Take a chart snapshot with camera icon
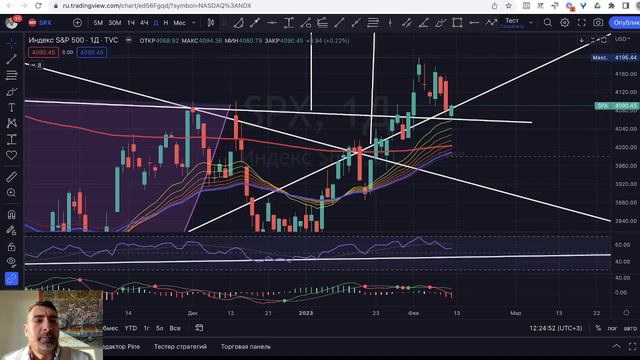The height and width of the screenshot is (360, 640). [598, 23]
